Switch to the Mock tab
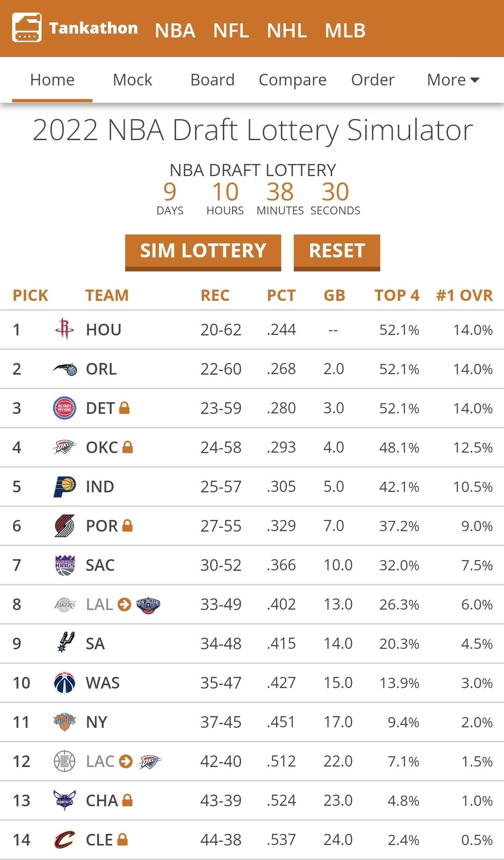Screen dimensions: 504x860 click(133, 80)
